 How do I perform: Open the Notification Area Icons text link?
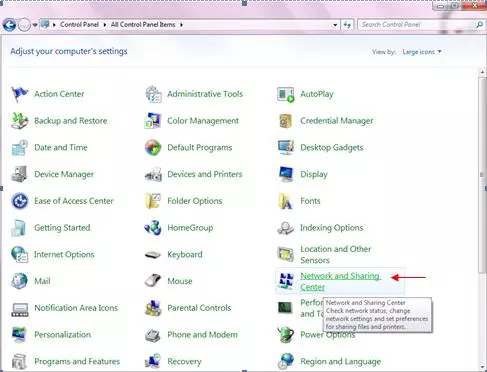[x=76, y=308]
